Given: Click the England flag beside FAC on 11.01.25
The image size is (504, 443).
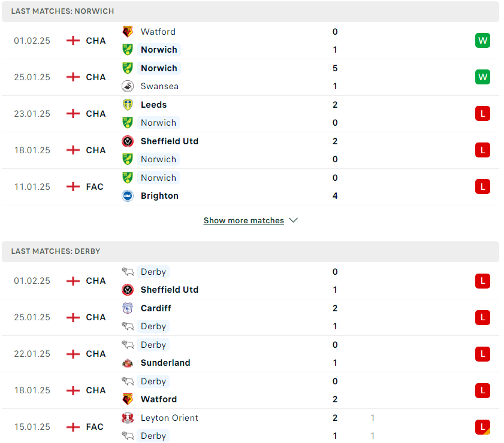Looking at the screenshot, I should click(x=73, y=187).
